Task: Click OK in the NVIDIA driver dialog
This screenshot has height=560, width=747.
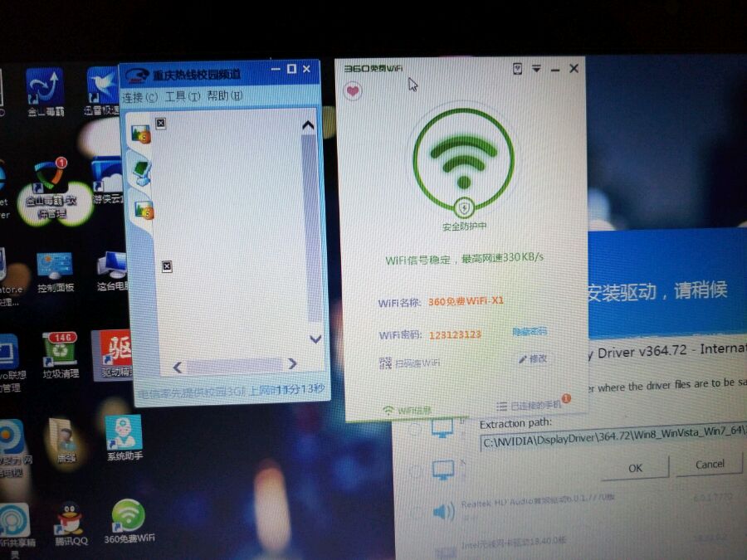Action: [x=635, y=467]
